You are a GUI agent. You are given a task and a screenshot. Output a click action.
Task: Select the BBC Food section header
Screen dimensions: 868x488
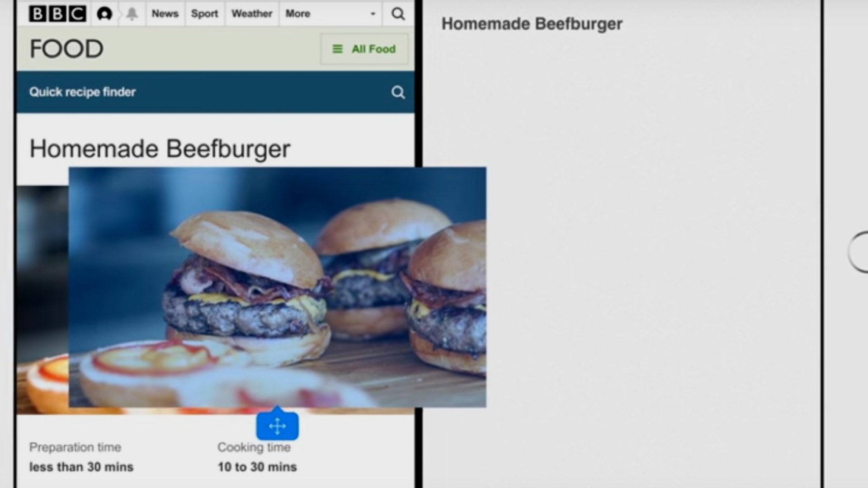(x=65, y=47)
